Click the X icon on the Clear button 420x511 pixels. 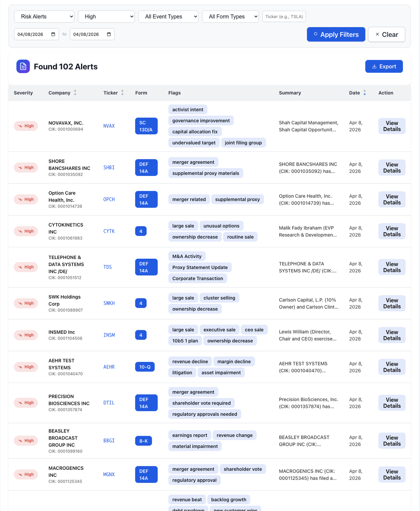coord(377,34)
